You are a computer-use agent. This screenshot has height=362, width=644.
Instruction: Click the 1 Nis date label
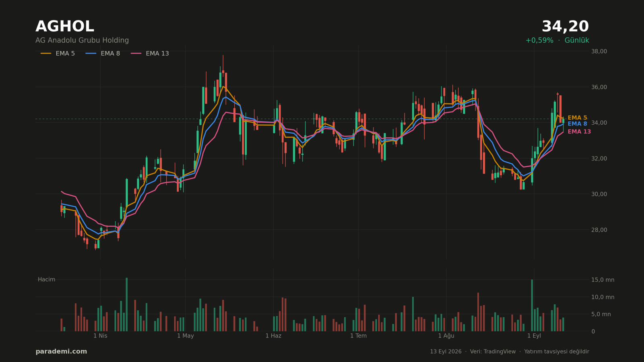click(100, 336)
